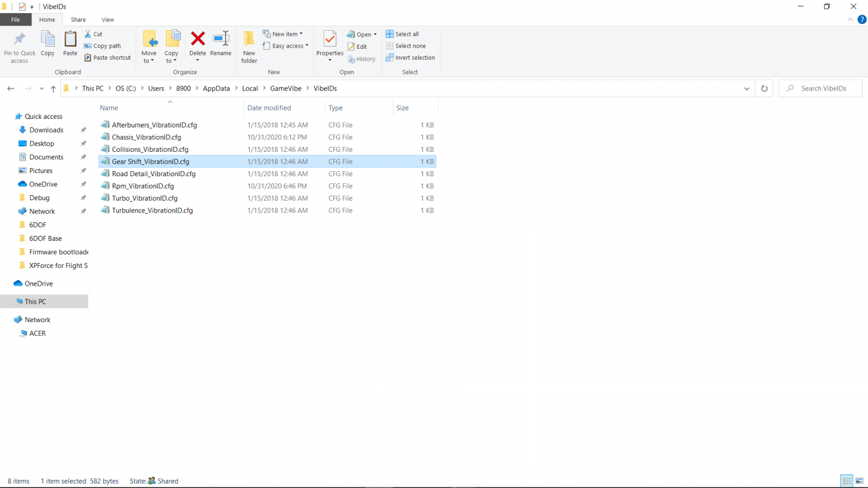868x488 pixels.
Task: Open XPForce for Flight folder in sidebar
Action: coord(58,266)
